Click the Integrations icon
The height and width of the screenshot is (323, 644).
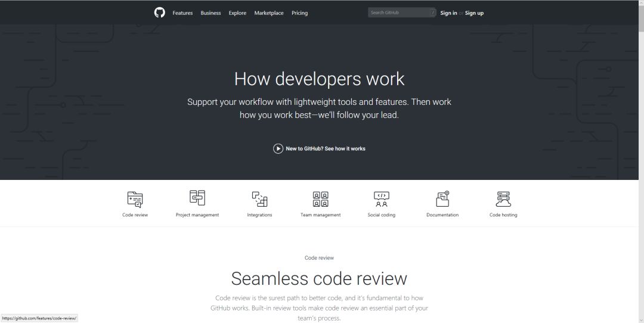[x=259, y=199]
